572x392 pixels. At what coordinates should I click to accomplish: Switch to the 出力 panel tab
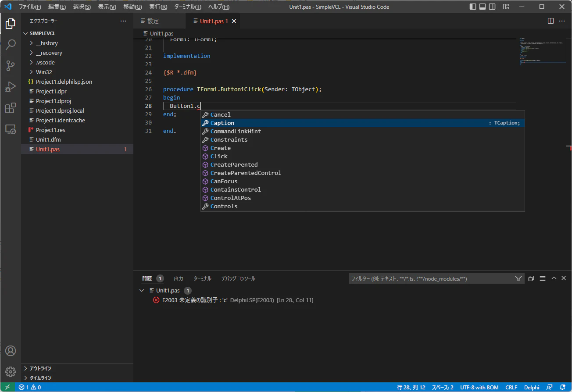(x=179, y=278)
